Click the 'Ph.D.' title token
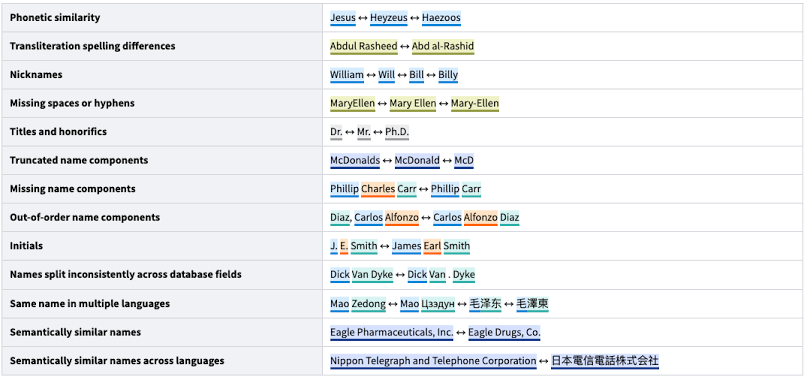Viewport: 807px width, 380px height. click(x=397, y=132)
